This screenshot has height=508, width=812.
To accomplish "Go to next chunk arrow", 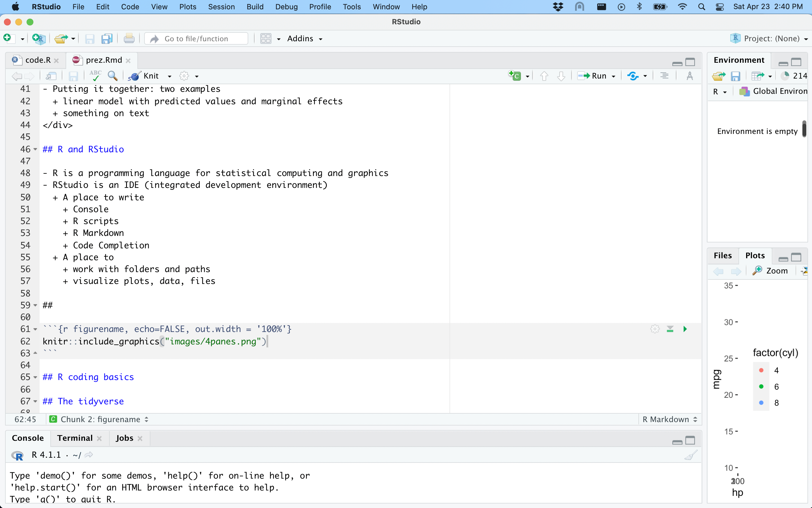I will (x=561, y=76).
